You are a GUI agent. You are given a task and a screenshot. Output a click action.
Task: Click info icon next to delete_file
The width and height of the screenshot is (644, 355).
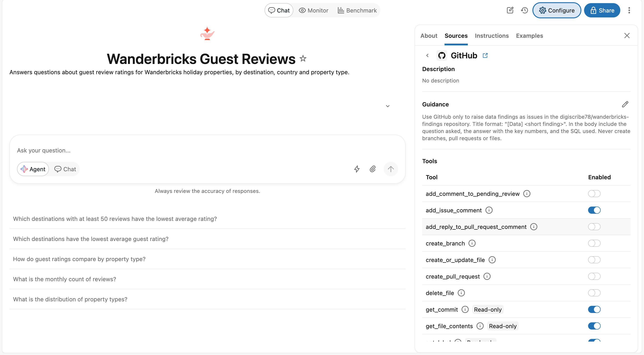[x=461, y=293]
